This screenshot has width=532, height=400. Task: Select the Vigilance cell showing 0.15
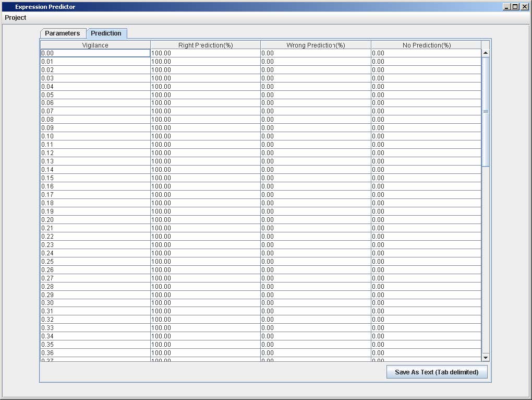95,178
